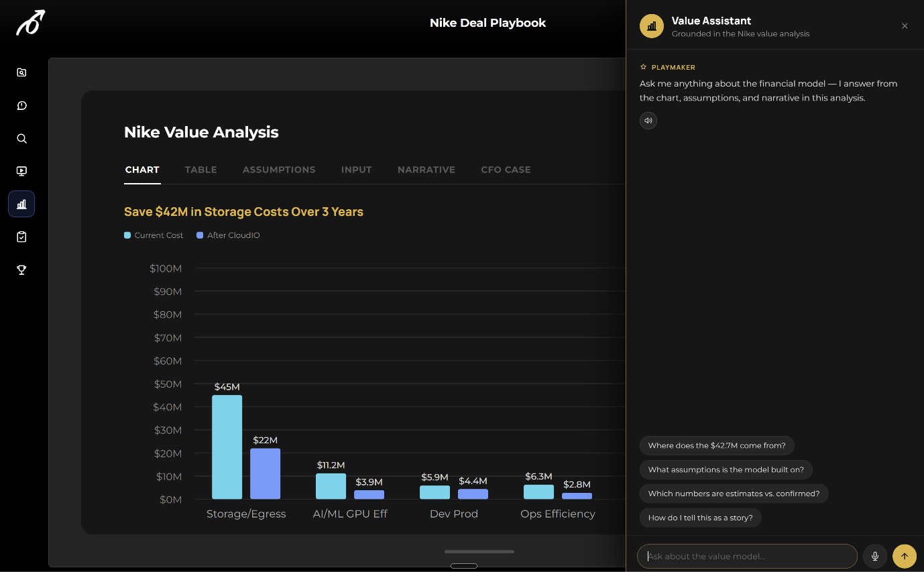Click the $5.9M Dev Prod bar
924x572 pixels.
pos(435,492)
